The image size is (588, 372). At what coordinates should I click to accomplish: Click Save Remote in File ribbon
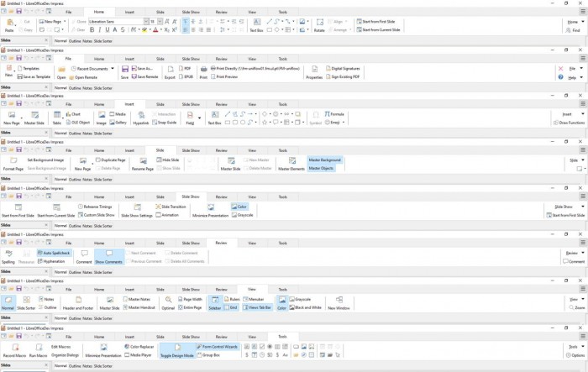pyautogui.click(x=144, y=77)
